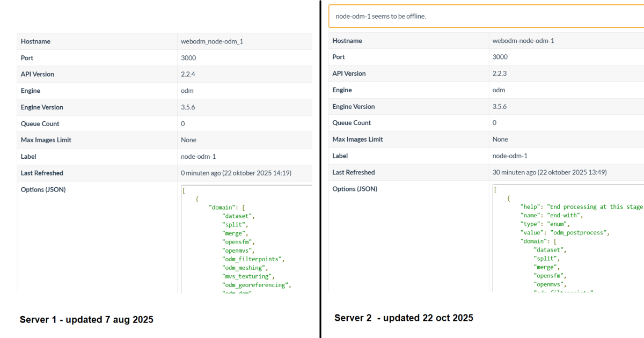Viewport: 644px width, 338px height.
Task: Click engine version 3.5.6 in the Server 1 table
Action: pyautogui.click(x=188, y=107)
